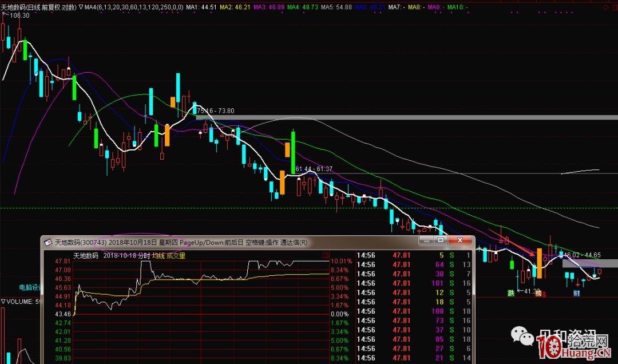Select the magenta MA3: 46.89 legend value
Image resolution: width=618 pixels, height=364 pixels.
269,7
